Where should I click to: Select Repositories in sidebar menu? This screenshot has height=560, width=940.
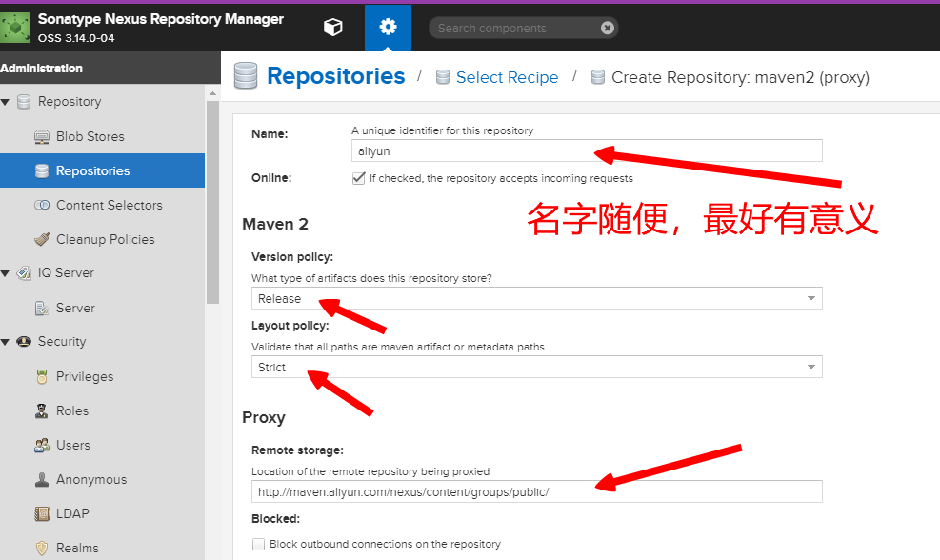coord(102,170)
